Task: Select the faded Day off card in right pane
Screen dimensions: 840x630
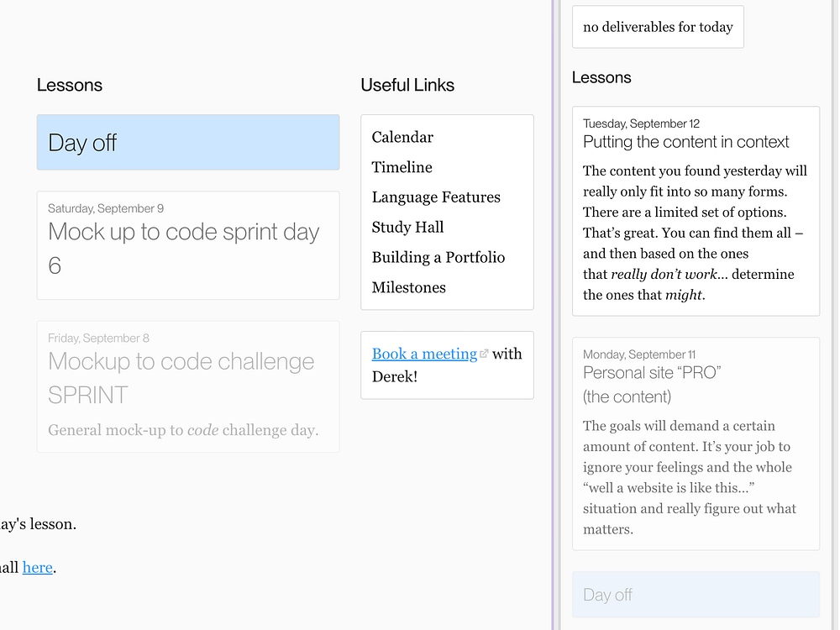Action: coord(696,595)
